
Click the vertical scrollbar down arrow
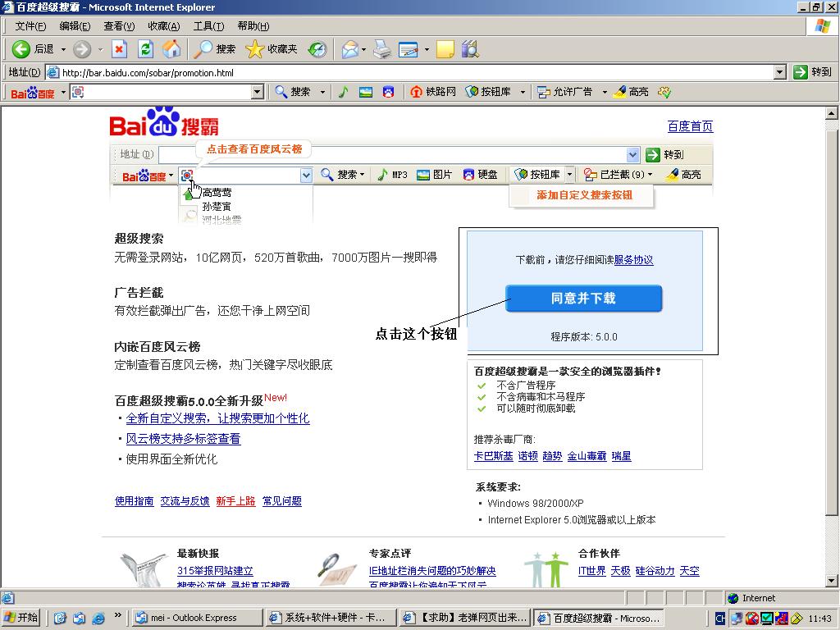[832, 581]
